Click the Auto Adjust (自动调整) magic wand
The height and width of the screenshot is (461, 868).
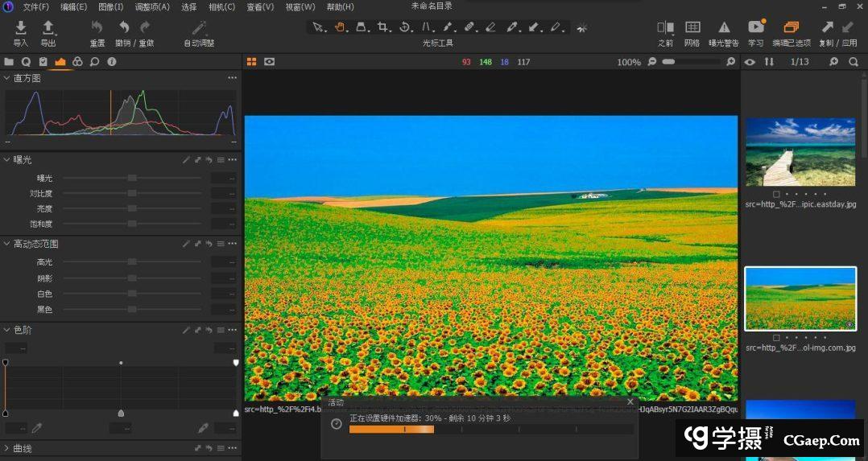tap(199, 28)
